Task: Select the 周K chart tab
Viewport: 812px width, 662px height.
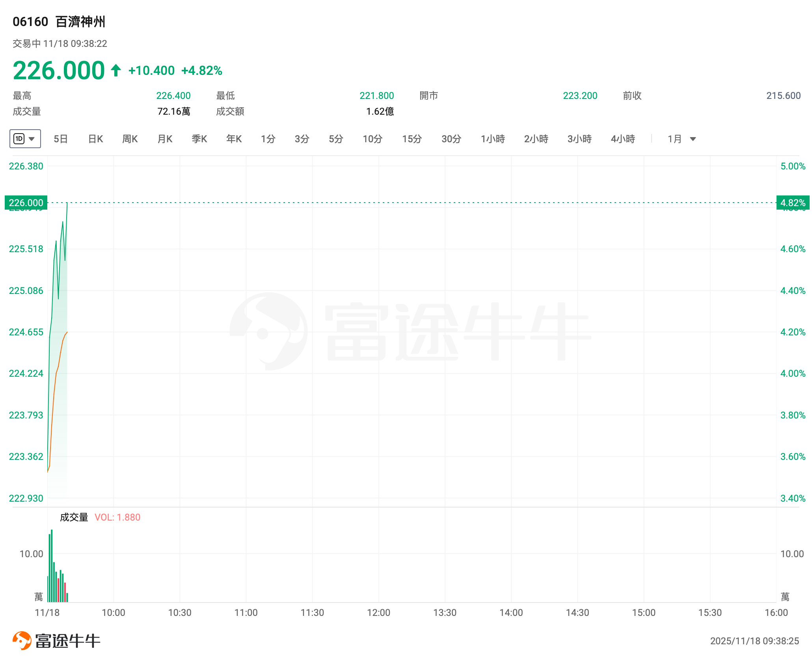Action: (130, 139)
